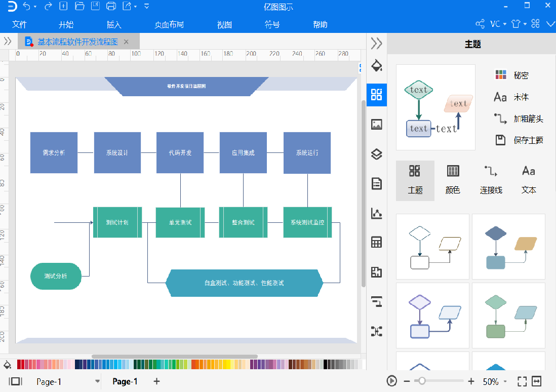The image size is (556, 392).
Task: Open the 开始 ribbon tab
Action: point(66,24)
